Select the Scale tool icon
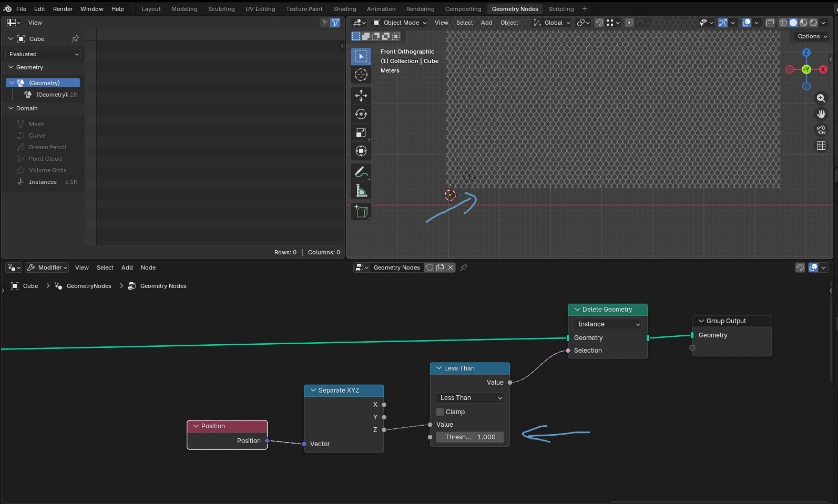Screen dimensions: 838x504 click(x=361, y=133)
